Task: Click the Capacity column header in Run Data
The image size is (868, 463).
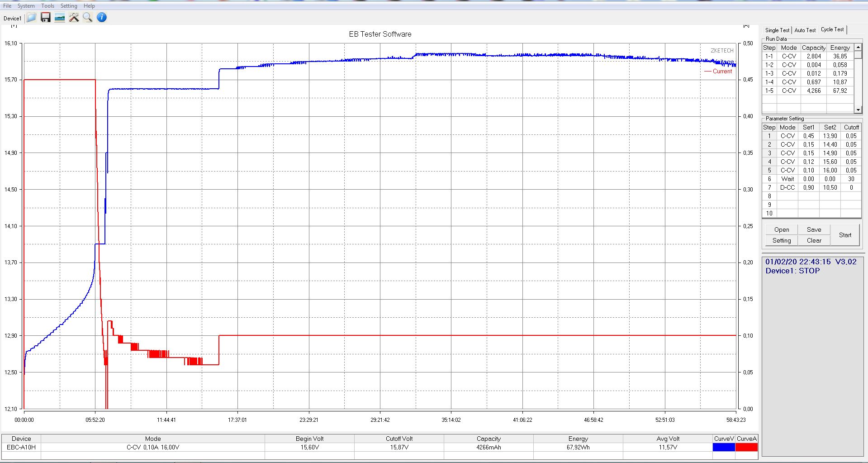Action: (x=813, y=48)
